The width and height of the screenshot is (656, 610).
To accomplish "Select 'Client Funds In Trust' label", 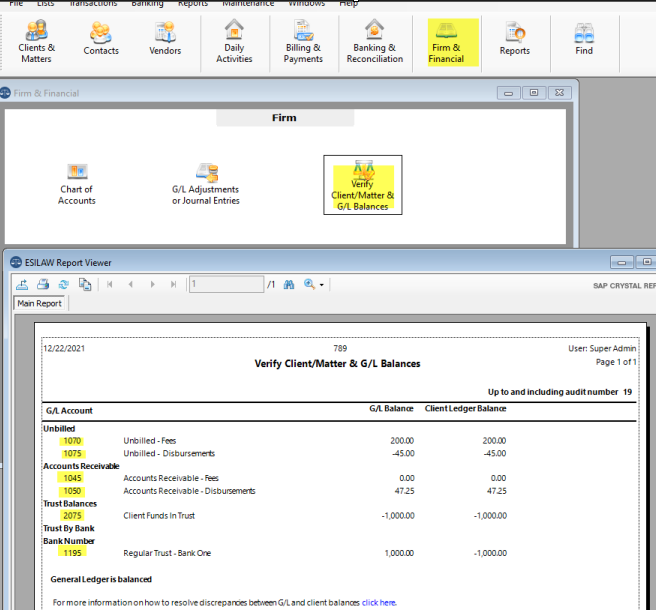I will coord(159,515).
